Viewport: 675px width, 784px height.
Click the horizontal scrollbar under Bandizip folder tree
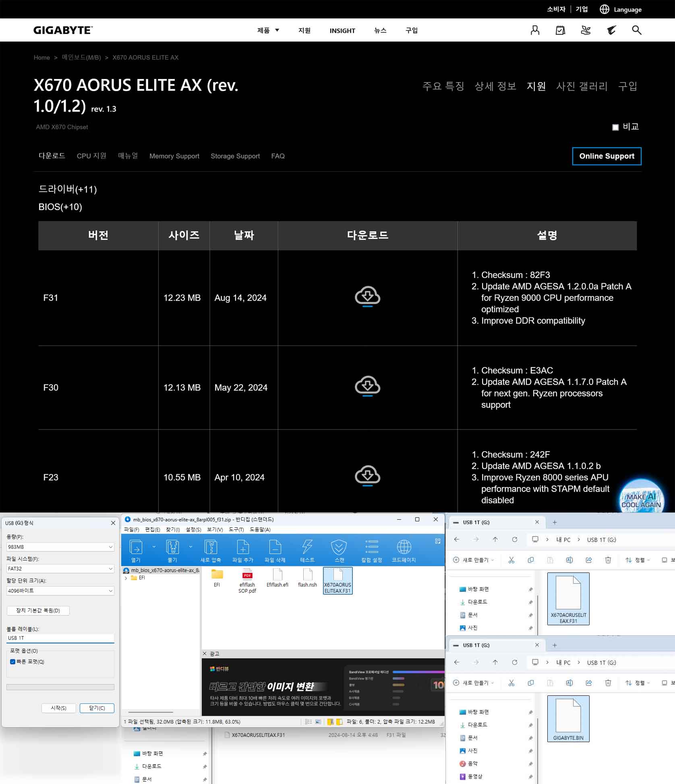pos(150,712)
